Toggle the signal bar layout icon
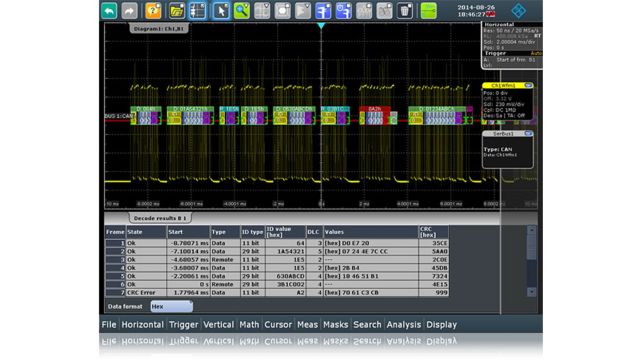This screenshot has width=640, height=360. (x=197, y=11)
